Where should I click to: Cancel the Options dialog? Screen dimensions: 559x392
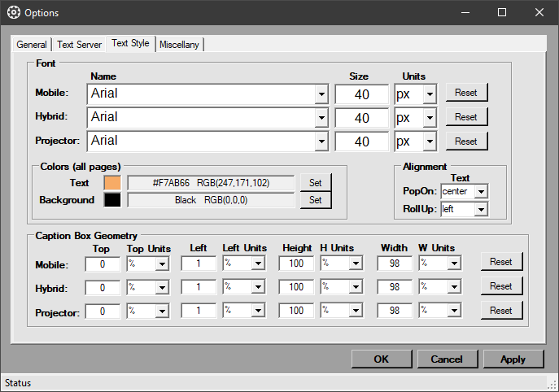[447, 359]
